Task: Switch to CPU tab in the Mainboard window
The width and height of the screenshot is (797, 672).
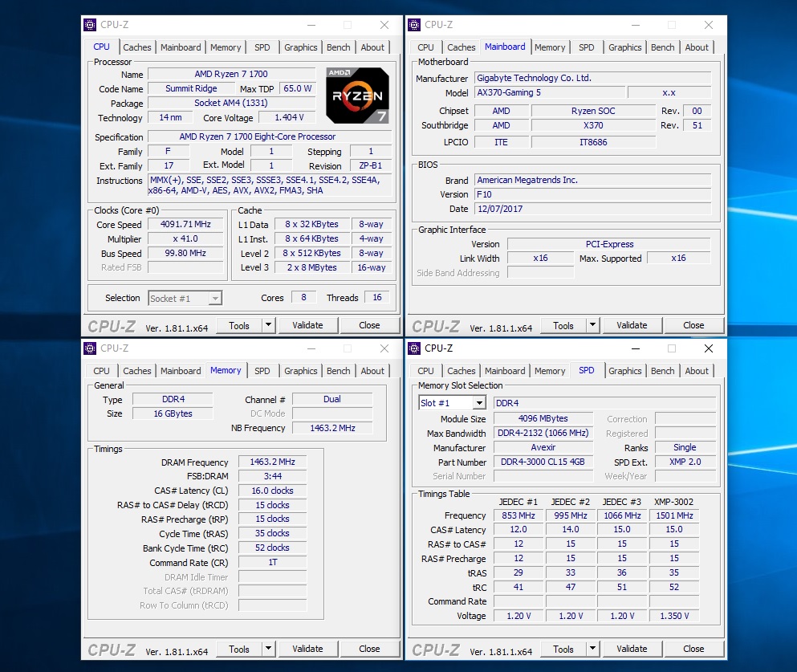Action: (x=426, y=47)
